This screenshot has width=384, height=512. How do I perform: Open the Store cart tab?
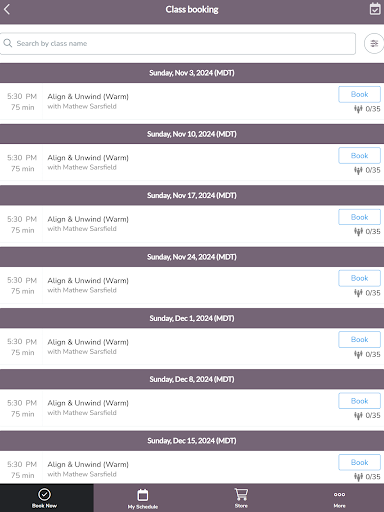point(241,498)
